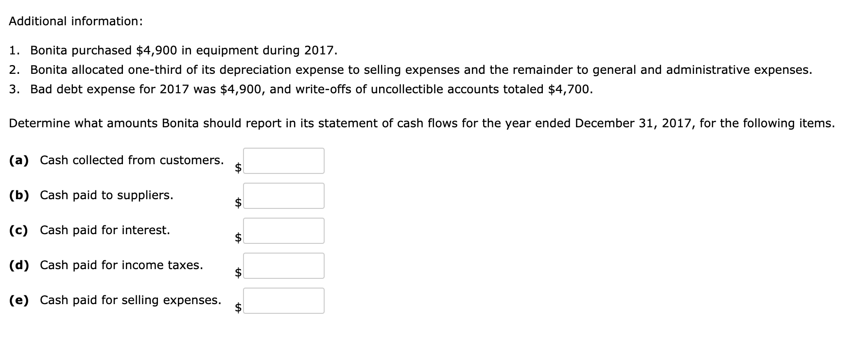Click the input field for cash collected from customers
Screen dimensions: 868x342
284,160
